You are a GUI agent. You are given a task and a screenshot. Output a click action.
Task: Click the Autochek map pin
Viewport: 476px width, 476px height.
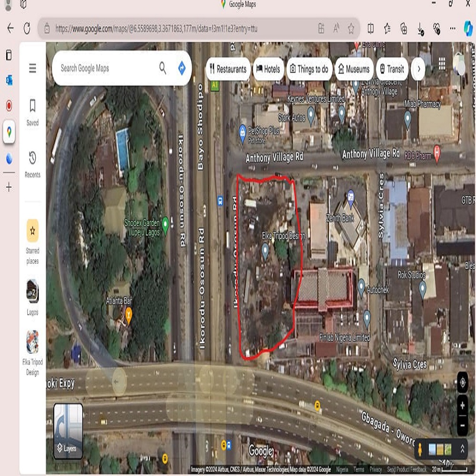[361, 287]
